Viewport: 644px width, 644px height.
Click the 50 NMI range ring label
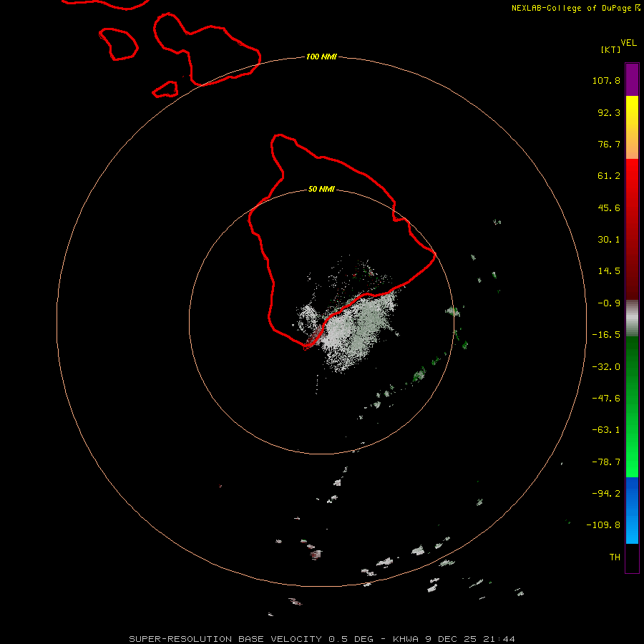[321, 190]
